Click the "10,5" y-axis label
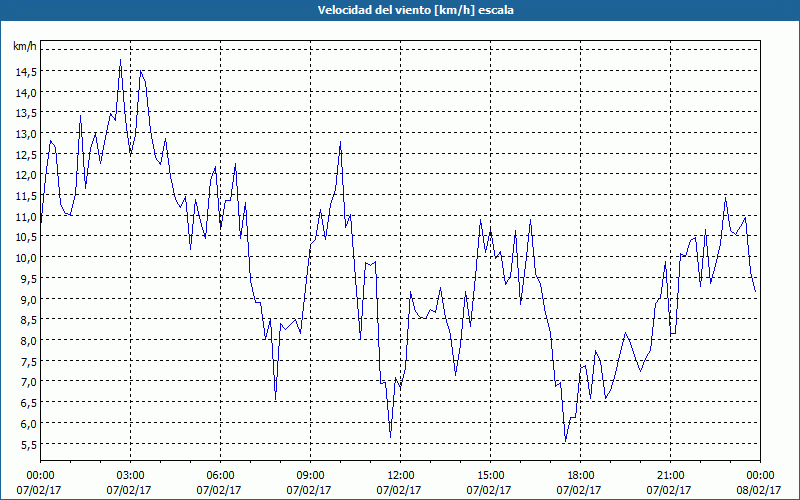The width and height of the screenshot is (800, 500). [26, 237]
